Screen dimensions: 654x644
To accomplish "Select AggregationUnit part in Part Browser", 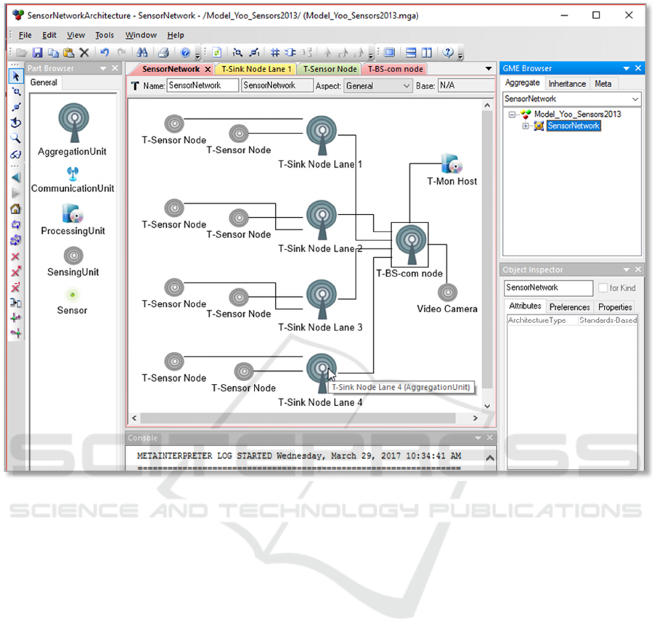I will [73, 123].
